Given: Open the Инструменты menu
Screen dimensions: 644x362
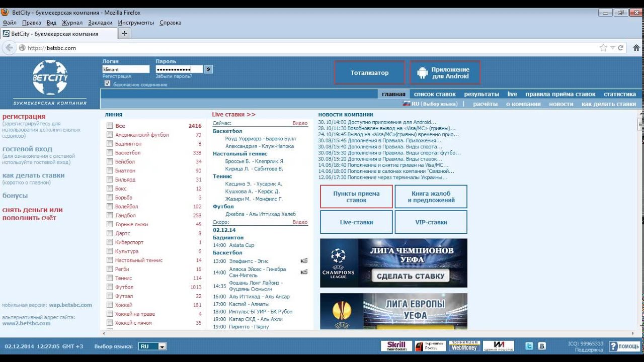Looking at the screenshot, I should [136, 23].
